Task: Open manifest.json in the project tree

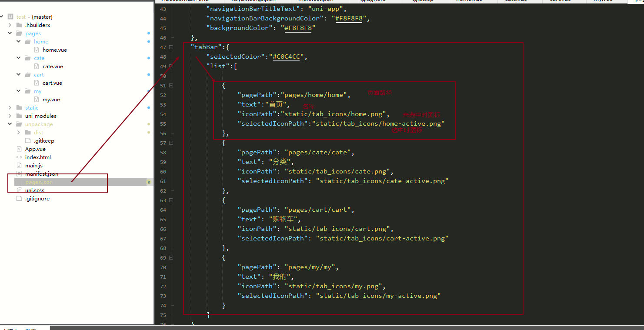Action: 41,174
